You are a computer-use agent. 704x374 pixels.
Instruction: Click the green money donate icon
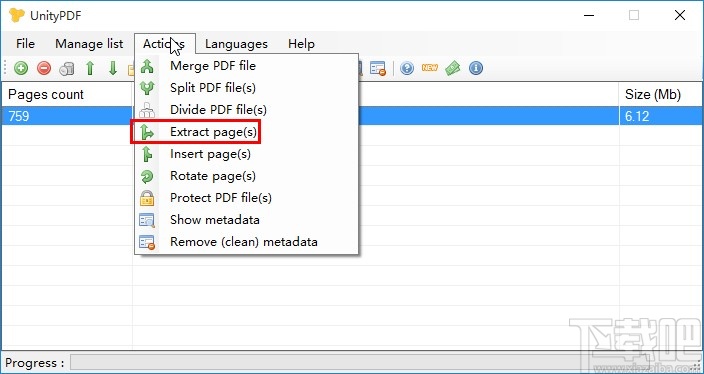click(453, 68)
